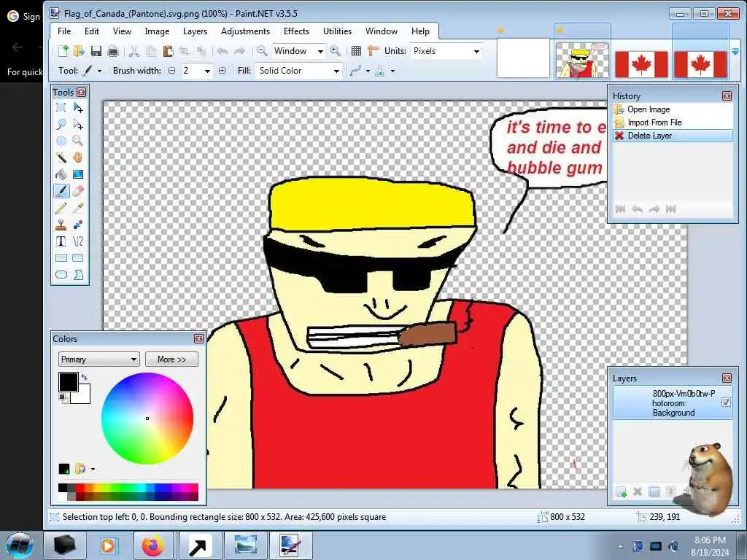The height and width of the screenshot is (560, 747).
Task: Increase brush width plus button
Action: pos(222,71)
